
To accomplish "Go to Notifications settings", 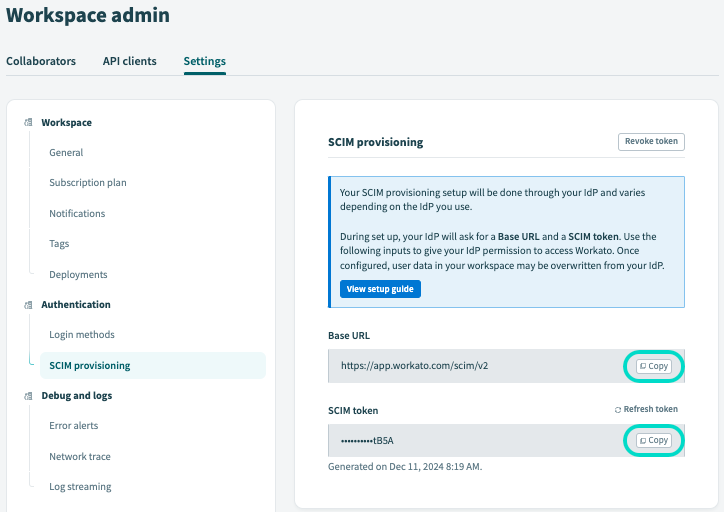I will pos(77,213).
